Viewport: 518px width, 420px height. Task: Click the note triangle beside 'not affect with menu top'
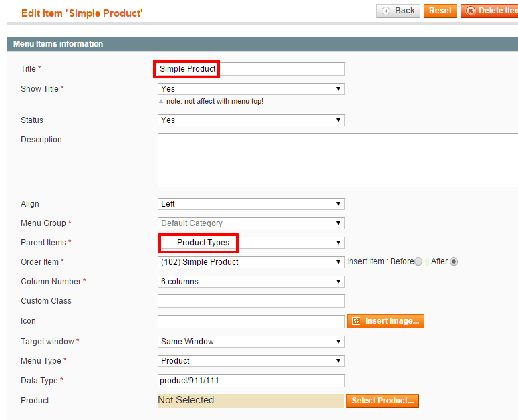tap(161, 102)
